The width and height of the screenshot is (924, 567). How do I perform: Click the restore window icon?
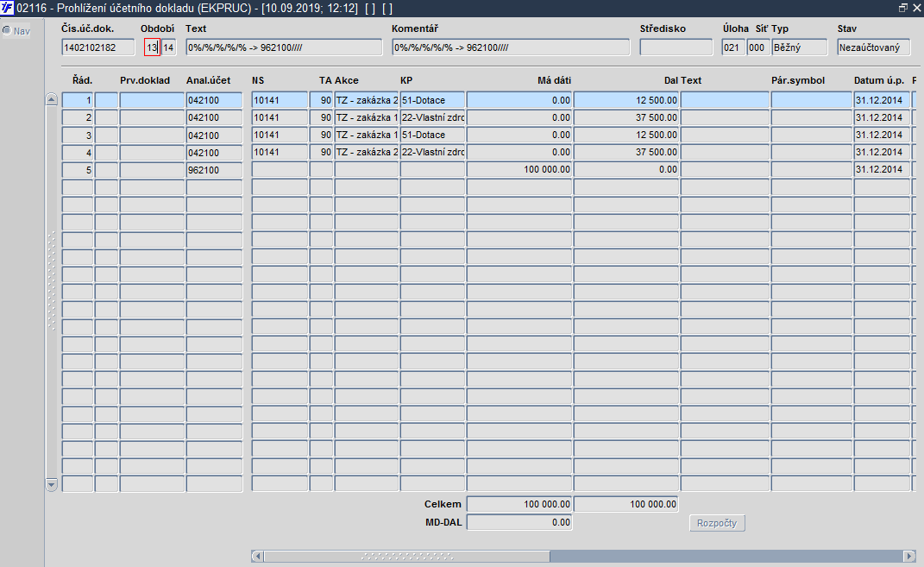tap(902, 9)
